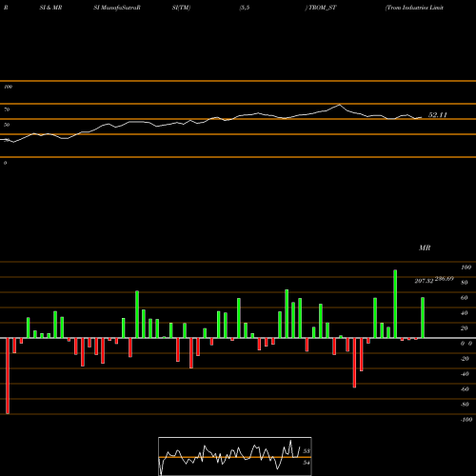The image size is (476, 476).
Task: Open the boxed mini RSI preview chart
Action: coord(235,456)
